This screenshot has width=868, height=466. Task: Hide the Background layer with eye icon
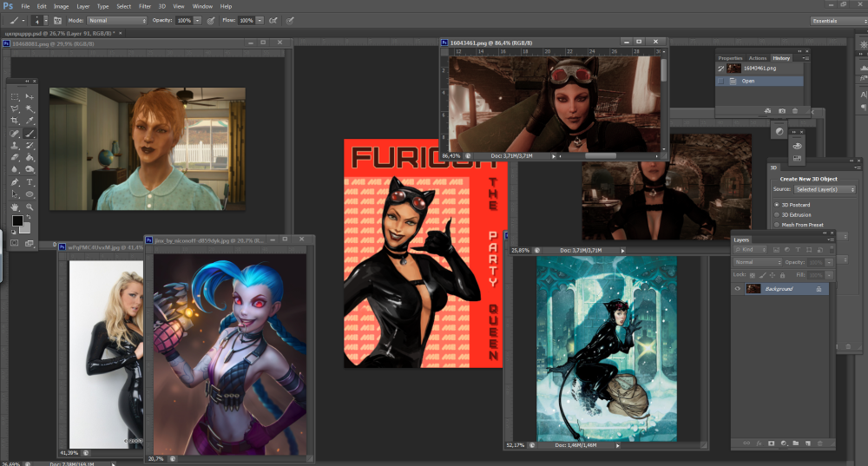coord(737,289)
